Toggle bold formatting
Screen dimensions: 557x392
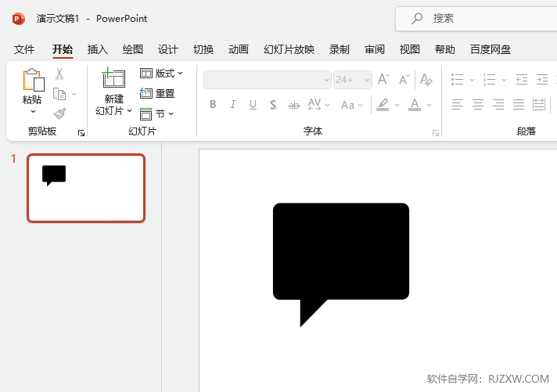[x=213, y=105]
